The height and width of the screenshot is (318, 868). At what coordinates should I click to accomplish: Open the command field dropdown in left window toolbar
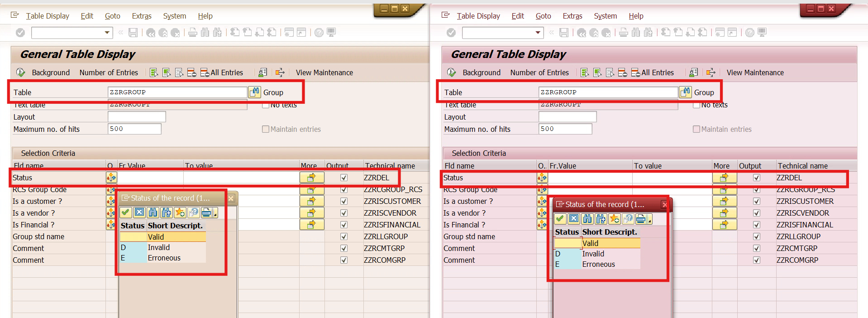(107, 33)
